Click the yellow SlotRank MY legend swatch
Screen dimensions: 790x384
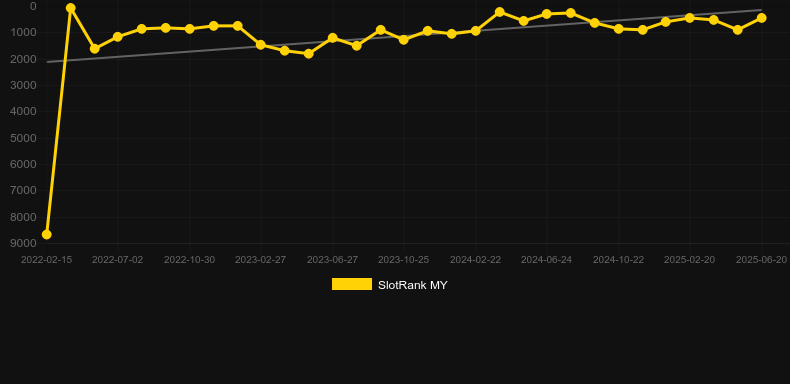(x=352, y=284)
